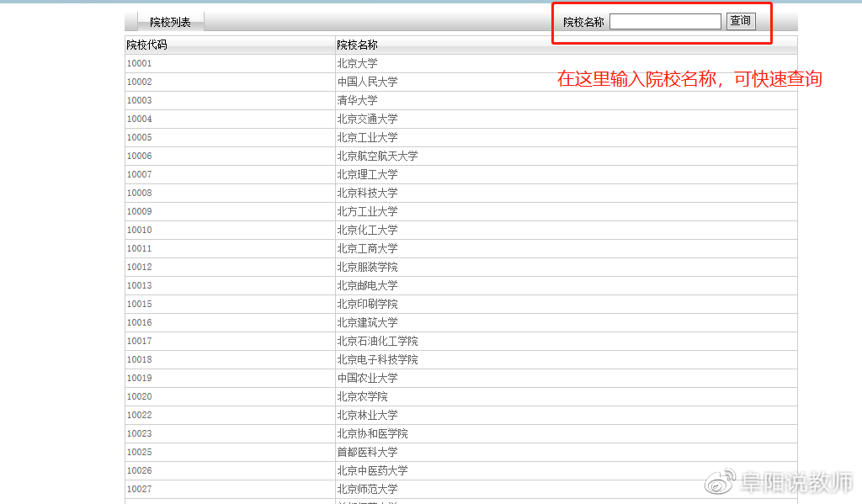The image size is (862, 504).
Task: Select 北京科技大学 row
Action: 367,193
